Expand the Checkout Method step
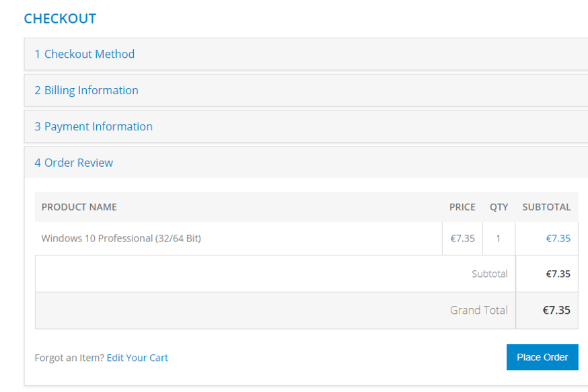 85,54
